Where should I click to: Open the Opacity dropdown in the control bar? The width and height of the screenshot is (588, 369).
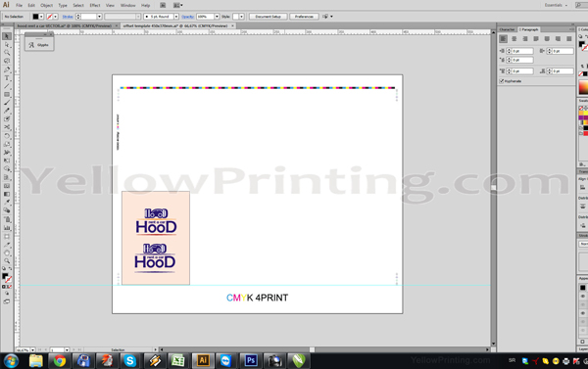217,17
